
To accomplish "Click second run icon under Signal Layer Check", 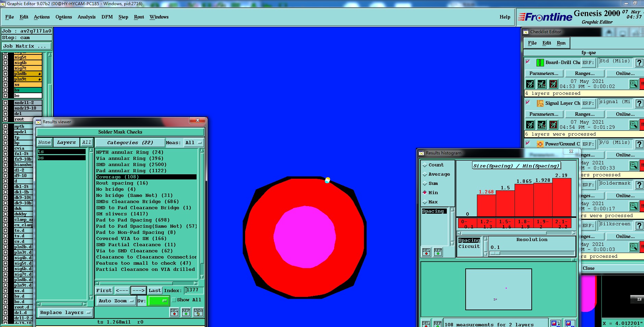I will (x=542, y=125).
